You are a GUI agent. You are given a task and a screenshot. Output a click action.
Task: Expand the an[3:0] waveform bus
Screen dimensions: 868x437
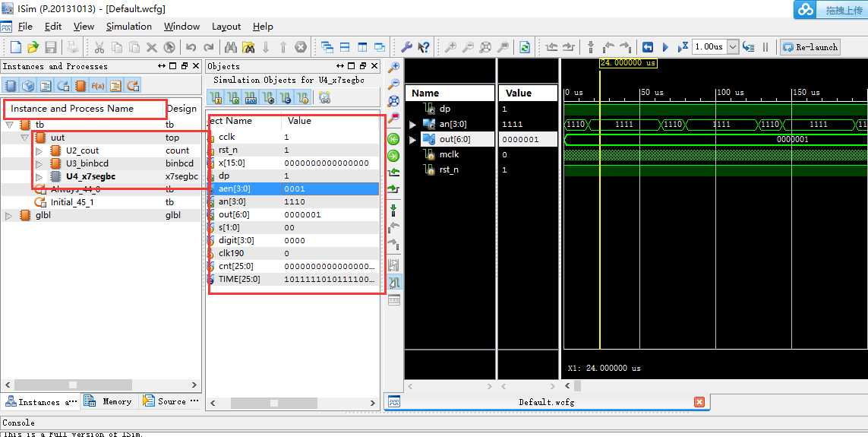412,125
